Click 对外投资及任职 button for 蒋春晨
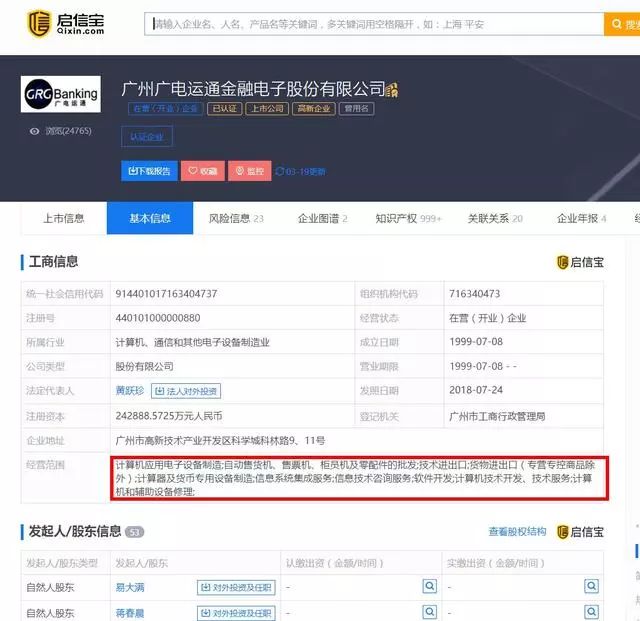Image resolution: width=640 pixels, height=621 pixels. [x=236, y=613]
